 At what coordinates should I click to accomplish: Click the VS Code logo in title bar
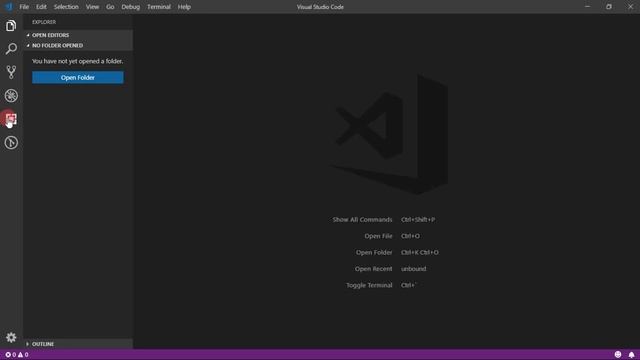(9, 7)
